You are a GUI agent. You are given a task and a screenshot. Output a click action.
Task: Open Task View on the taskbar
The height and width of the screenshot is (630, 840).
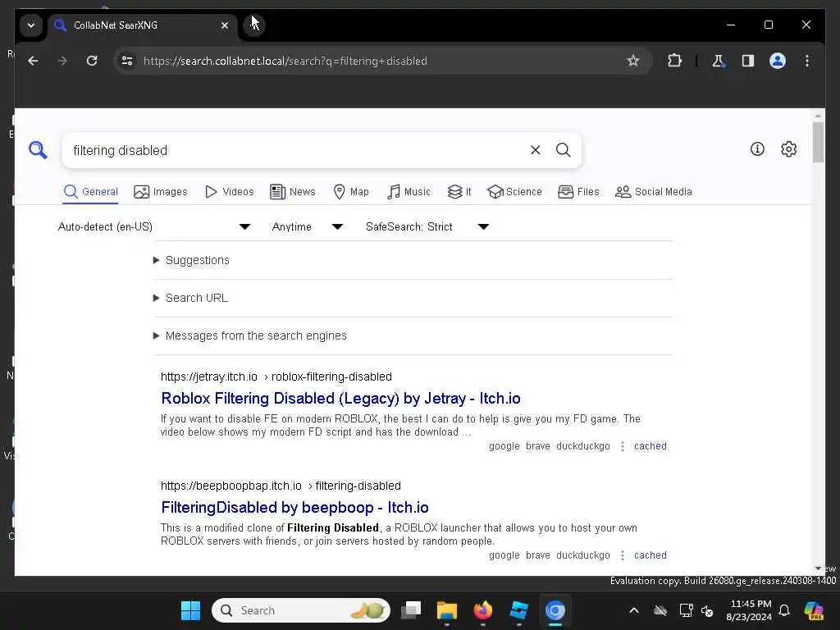pos(412,610)
